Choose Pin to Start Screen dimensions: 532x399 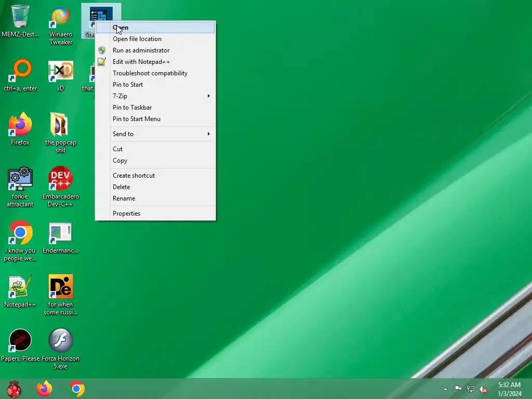pos(155,85)
